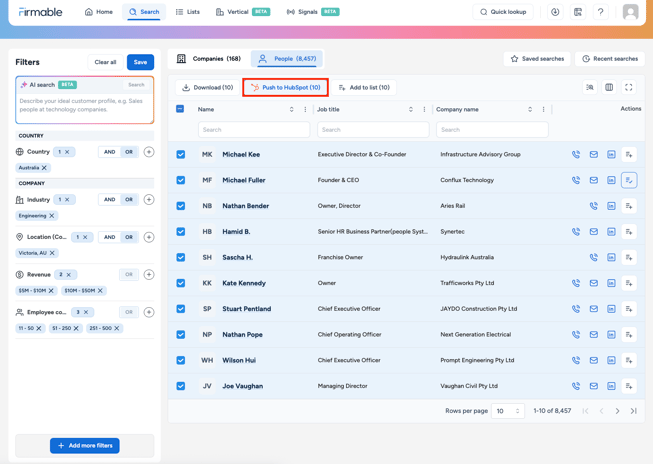Remove the Australia country tag
Screen dimensions: 653x464
[x=44, y=167]
